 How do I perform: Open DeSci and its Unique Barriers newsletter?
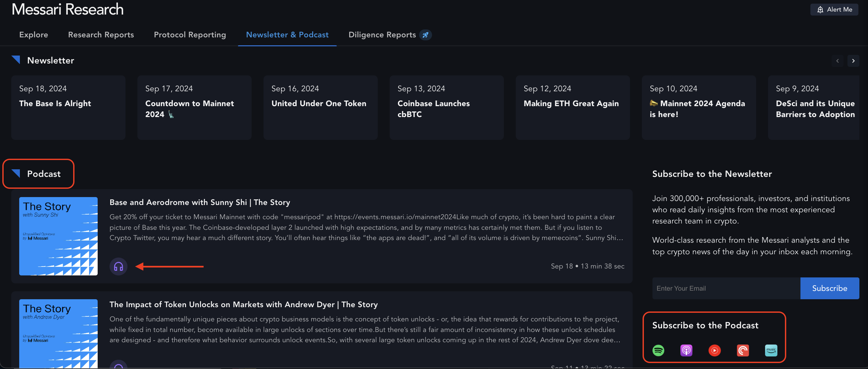click(813, 107)
